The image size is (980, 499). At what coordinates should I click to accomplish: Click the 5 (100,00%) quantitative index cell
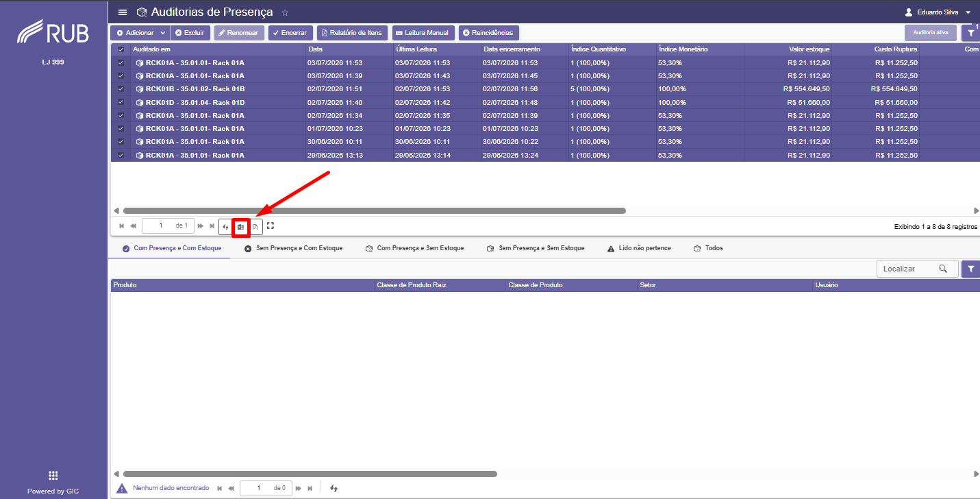(x=612, y=89)
